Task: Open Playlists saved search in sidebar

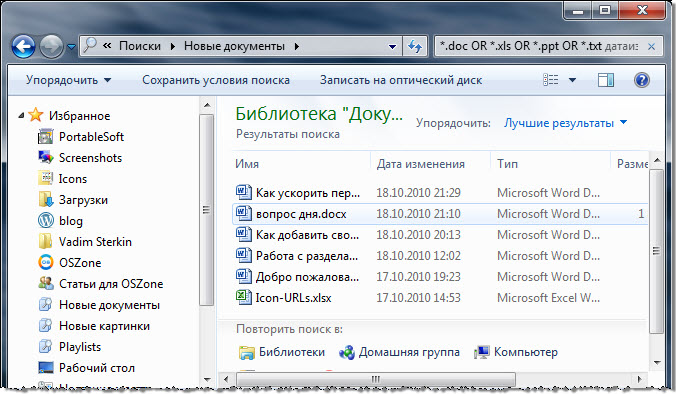Action: [x=69, y=347]
